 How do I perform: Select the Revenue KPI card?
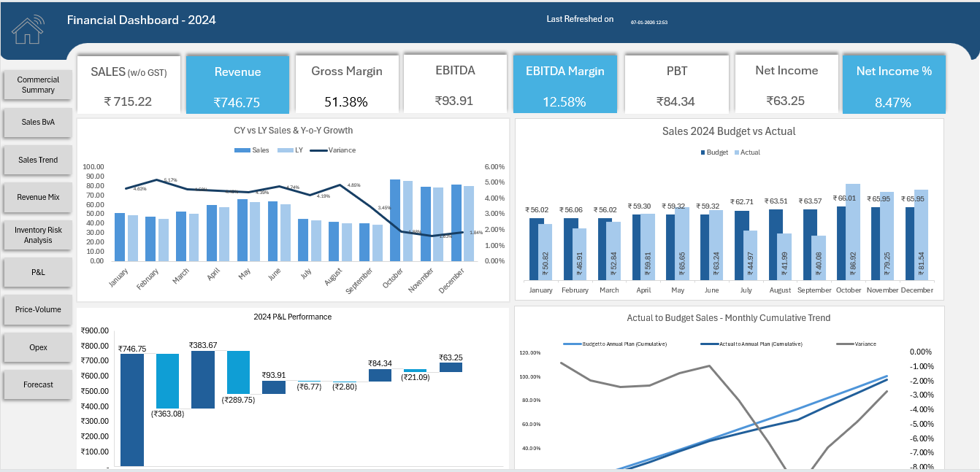tap(237, 83)
